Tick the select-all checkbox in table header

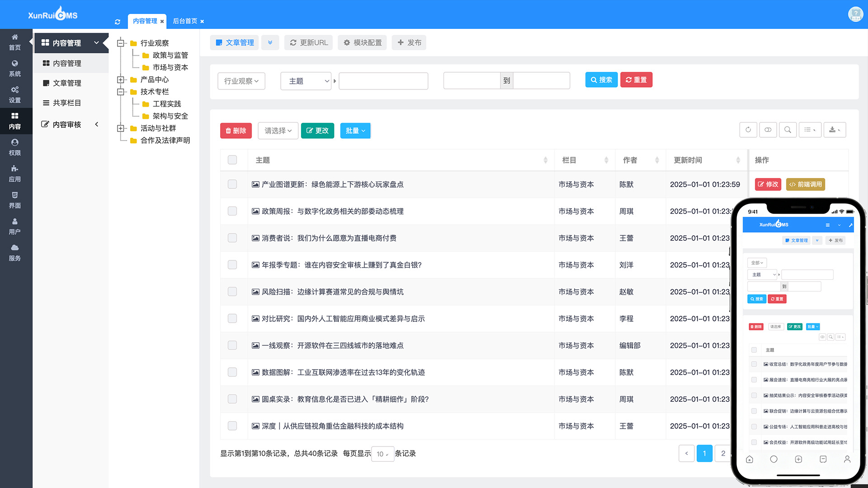pos(232,160)
